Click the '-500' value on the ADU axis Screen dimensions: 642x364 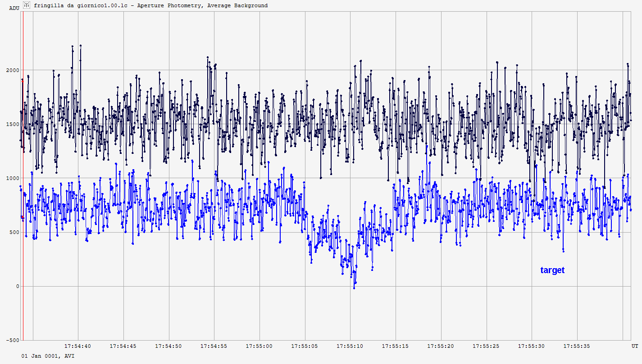point(12,340)
